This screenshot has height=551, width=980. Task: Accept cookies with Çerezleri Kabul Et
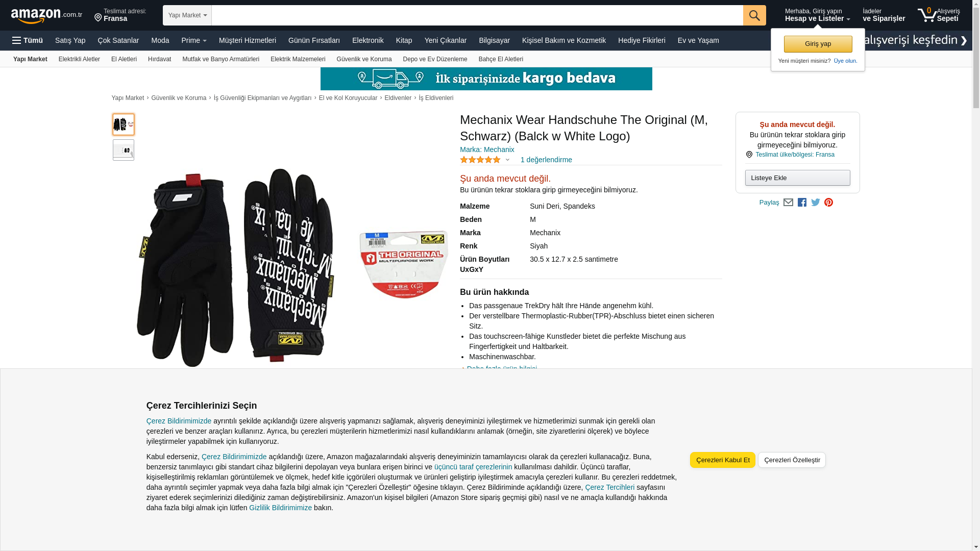(x=723, y=460)
